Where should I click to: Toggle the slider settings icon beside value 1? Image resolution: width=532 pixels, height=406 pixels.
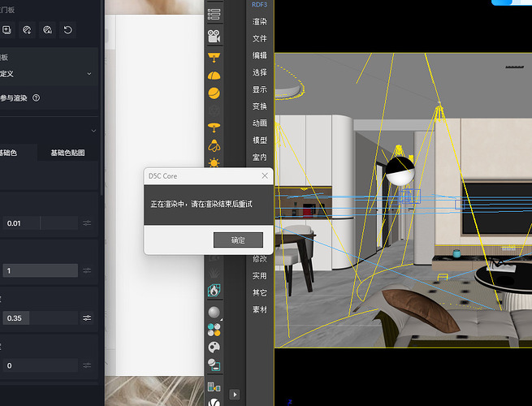click(87, 270)
